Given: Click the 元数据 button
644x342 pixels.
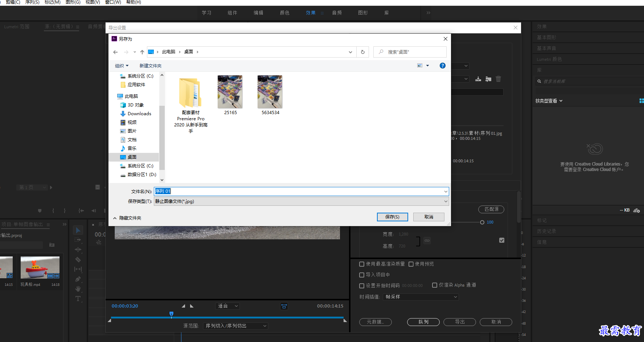Looking at the screenshot, I should coord(376,322).
